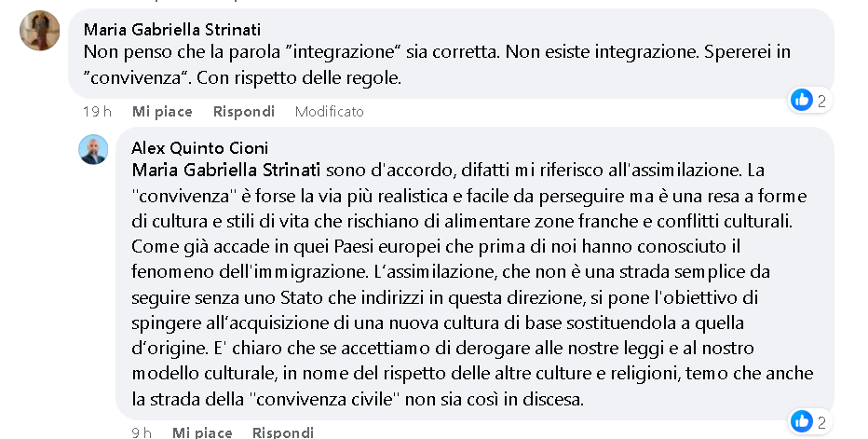Image resolution: width=868 pixels, height=439 pixels.
Task: Reply to Maria's comment via Rispondi
Action: pos(244,112)
